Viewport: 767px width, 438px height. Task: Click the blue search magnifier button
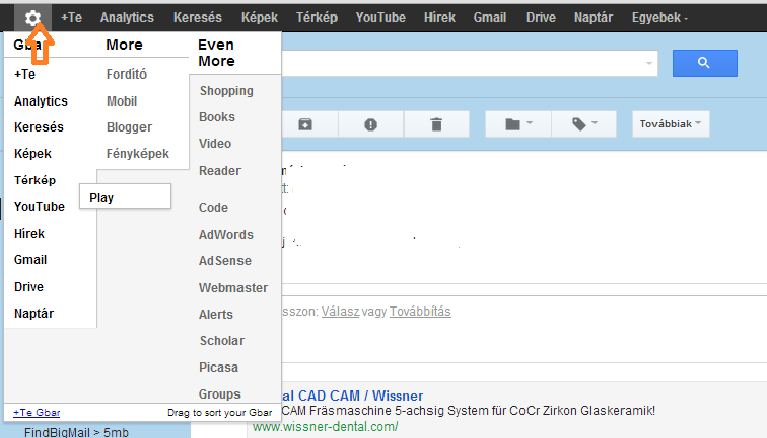click(705, 63)
